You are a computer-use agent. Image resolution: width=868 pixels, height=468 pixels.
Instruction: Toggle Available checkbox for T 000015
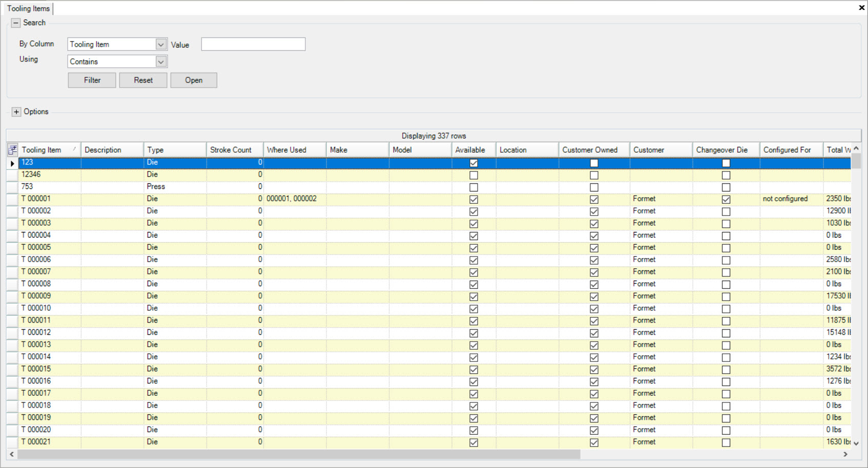point(474,370)
